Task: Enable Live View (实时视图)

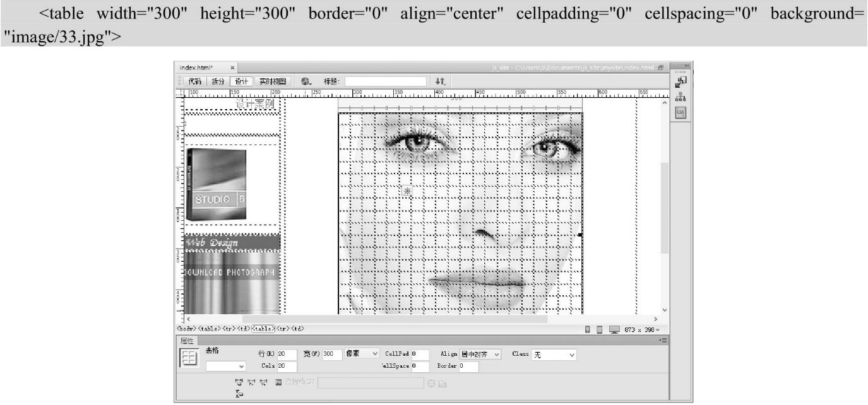Action: tap(272, 81)
